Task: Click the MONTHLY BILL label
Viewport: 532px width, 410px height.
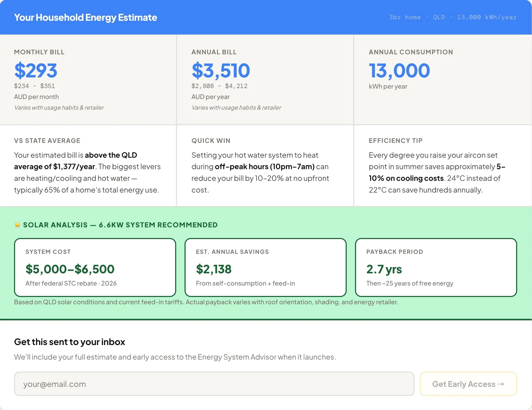Action: click(39, 52)
